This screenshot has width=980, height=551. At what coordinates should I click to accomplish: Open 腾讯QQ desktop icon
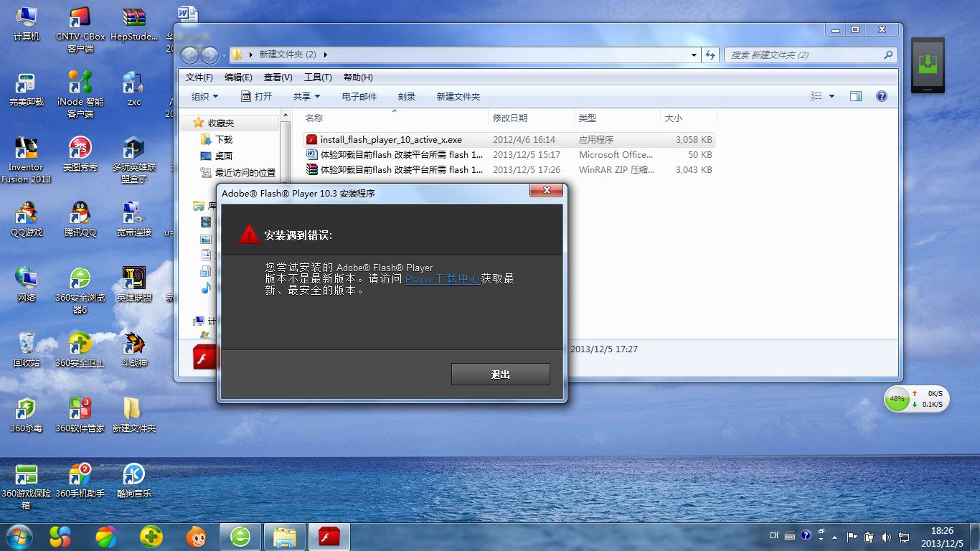(x=80, y=220)
